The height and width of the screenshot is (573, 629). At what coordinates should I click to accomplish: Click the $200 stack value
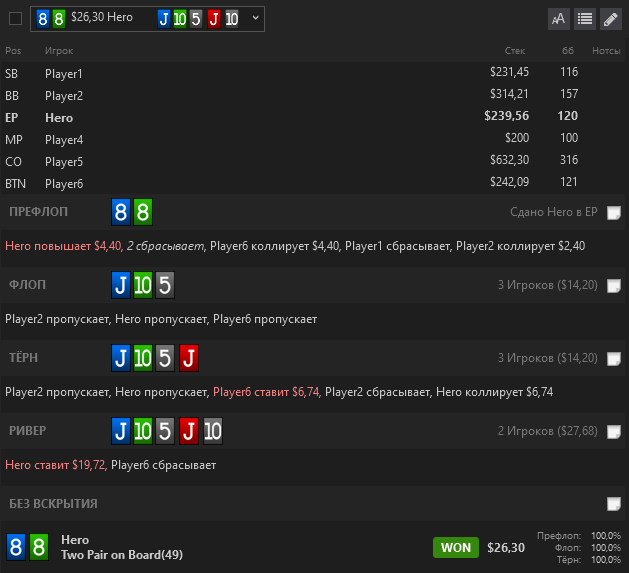(x=517, y=138)
